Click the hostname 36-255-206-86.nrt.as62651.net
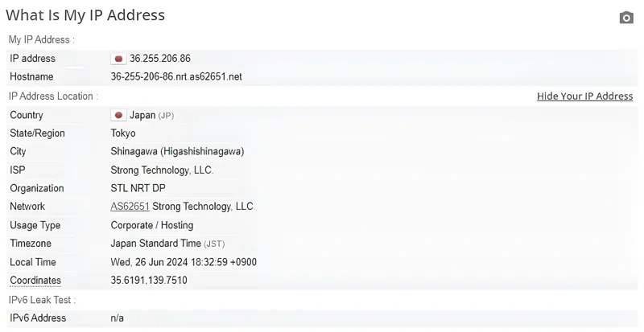Screen dimensions: 644x332 click(175, 77)
